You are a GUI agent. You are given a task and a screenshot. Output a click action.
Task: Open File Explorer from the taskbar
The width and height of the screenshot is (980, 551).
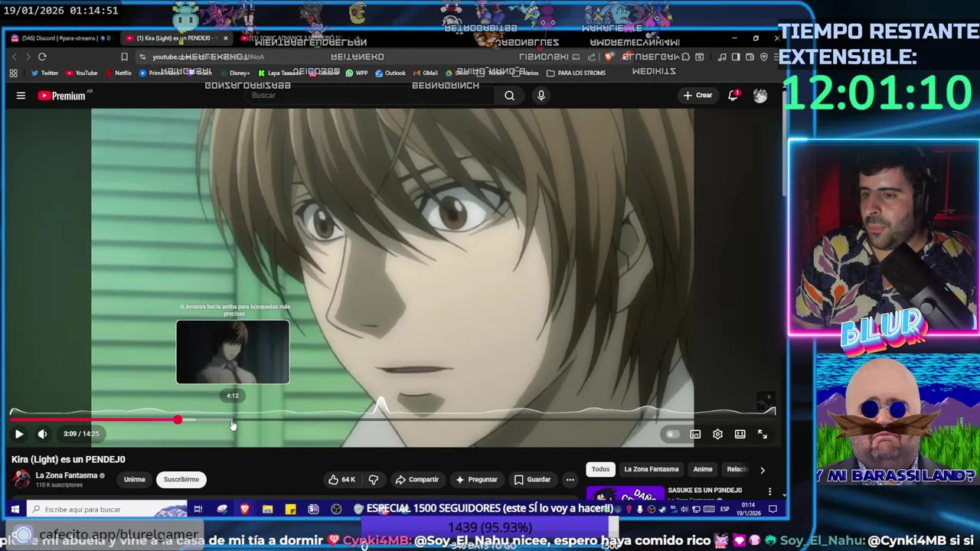pyautogui.click(x=267, y=510)
